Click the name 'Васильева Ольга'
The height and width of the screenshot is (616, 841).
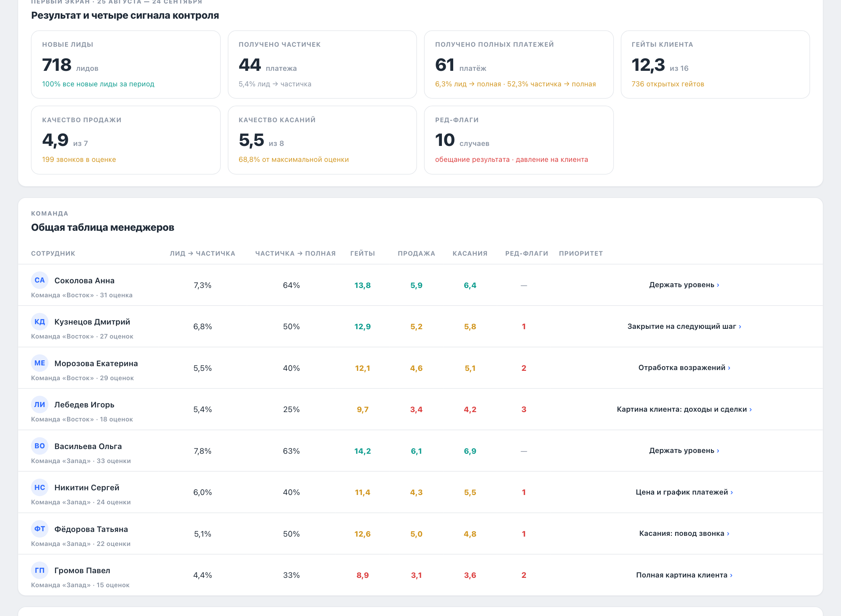[x=88, y=446]
